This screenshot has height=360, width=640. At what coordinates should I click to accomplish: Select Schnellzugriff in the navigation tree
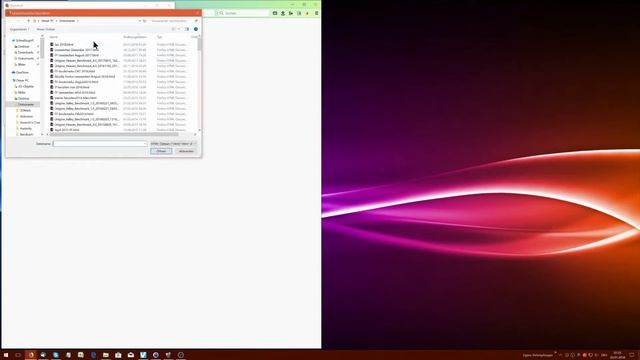(x=24, y=40)
